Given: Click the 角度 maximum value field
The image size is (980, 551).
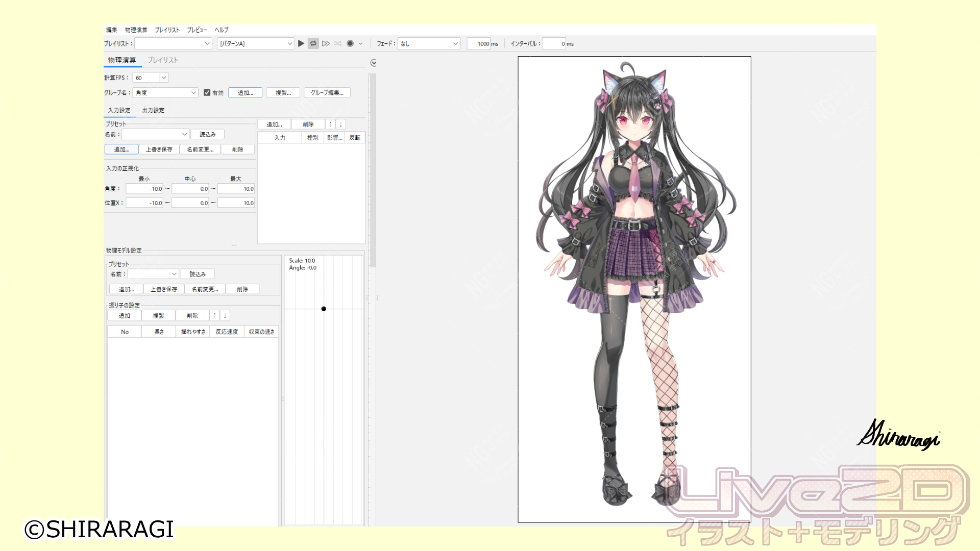Looking at the screenshot, I should point(236,189).
